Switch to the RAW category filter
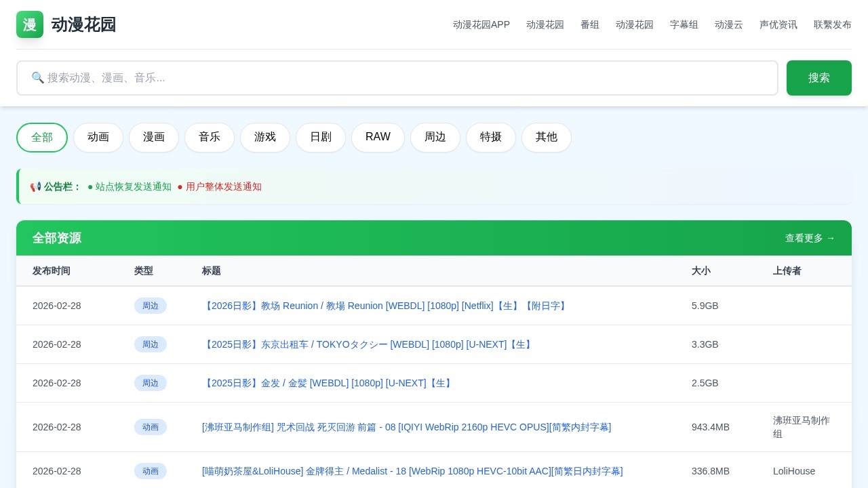This screenshot has height=488, width=868. [378, 137]
